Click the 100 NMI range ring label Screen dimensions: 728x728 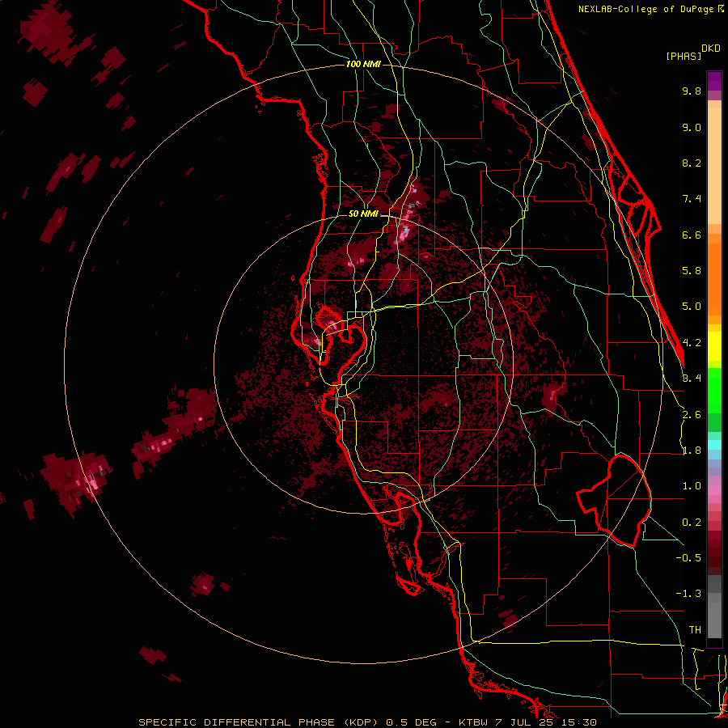(363, 64)
